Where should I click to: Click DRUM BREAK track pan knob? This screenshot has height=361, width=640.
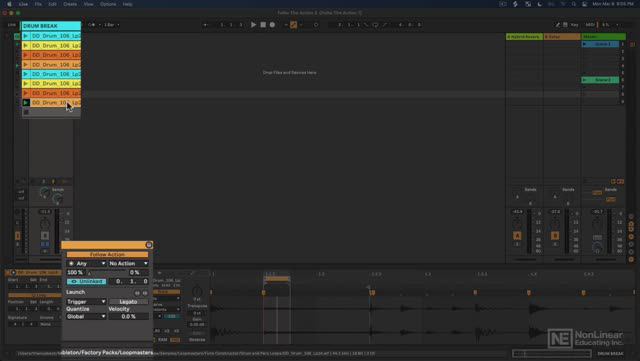click(x=45, y=223)
